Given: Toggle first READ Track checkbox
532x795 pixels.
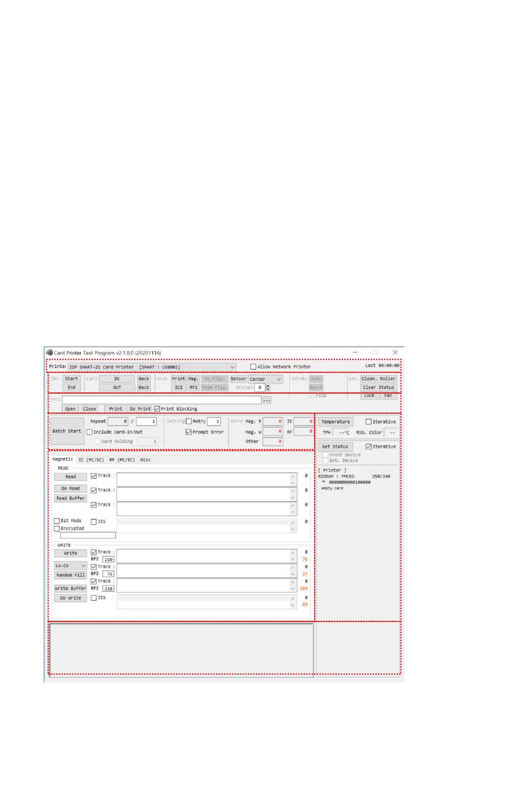Looking at the screenshot, I should (x=94, y=476).
